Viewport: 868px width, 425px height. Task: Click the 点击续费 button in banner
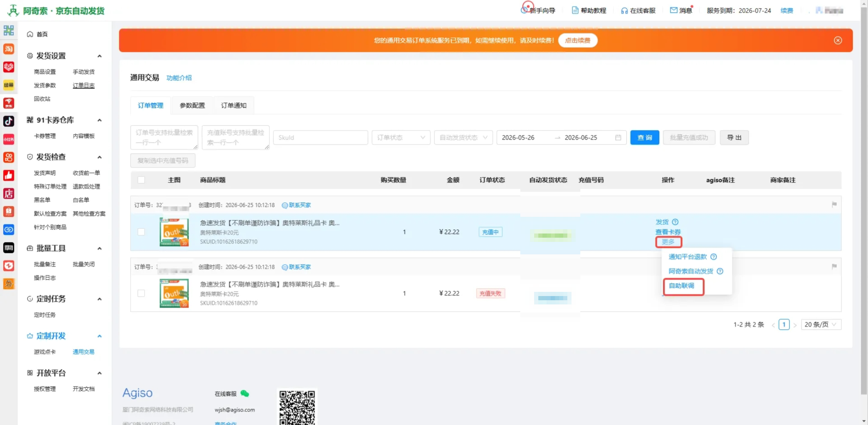577,40
